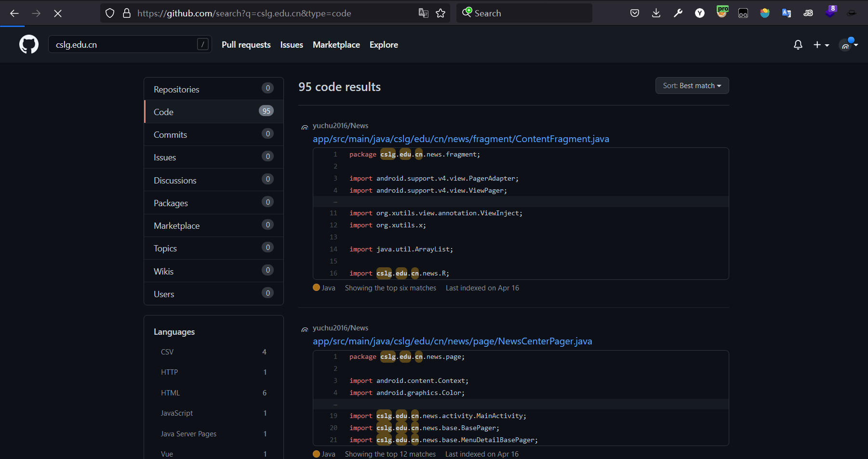The width and height of the screenshot is (868, 459).
Task: Select the Issues category in sidebar
Action: tap(214, 157)
